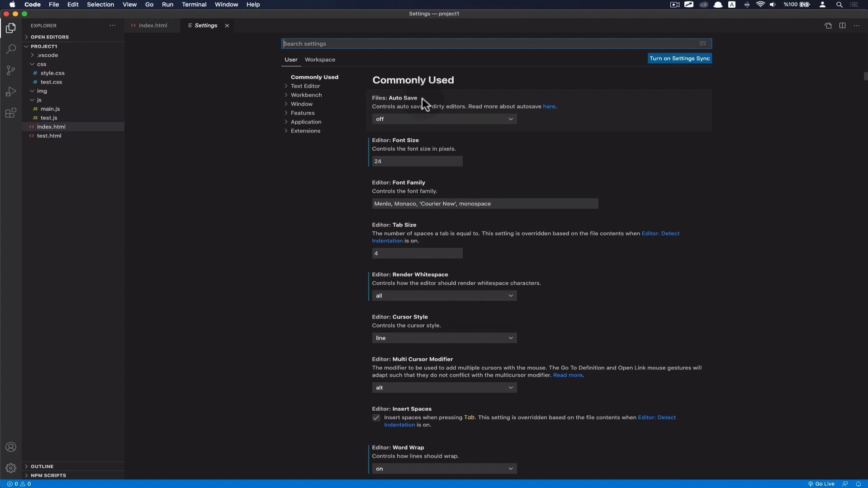Click the Font Size input field

click(417, 161)
